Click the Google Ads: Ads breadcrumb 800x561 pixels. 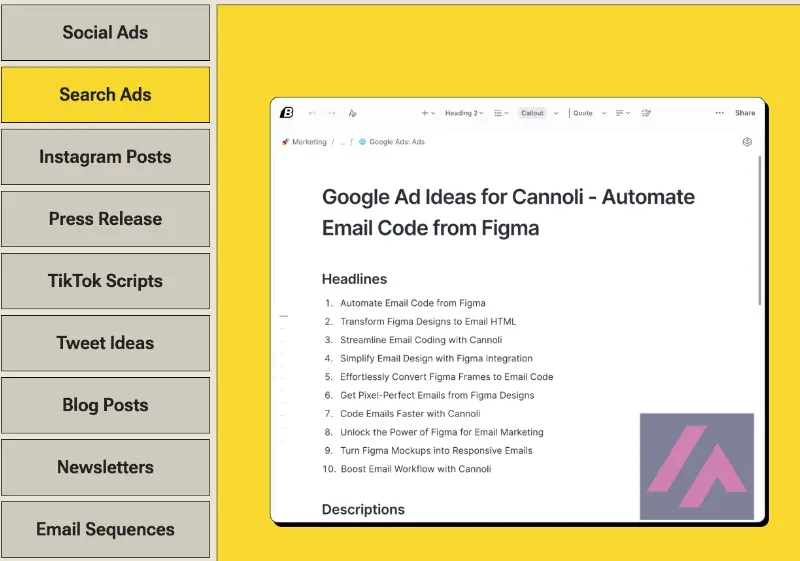tap(396, 142)
